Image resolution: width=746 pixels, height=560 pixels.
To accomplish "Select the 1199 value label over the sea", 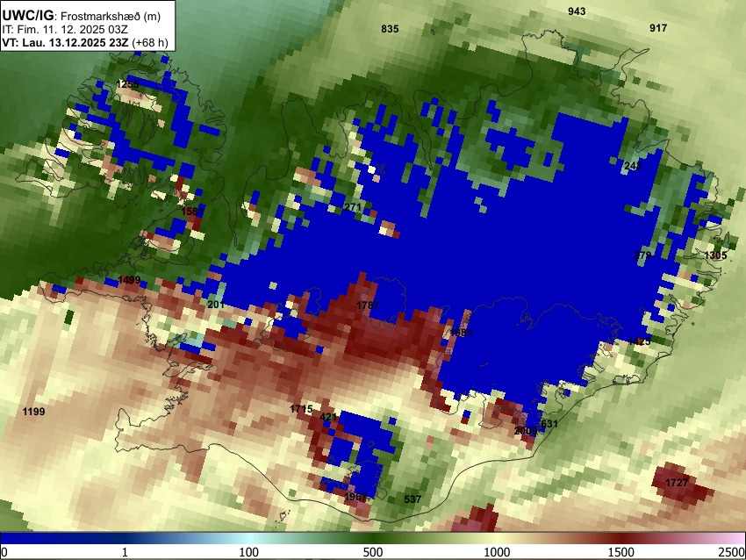I will coord(33,412).
